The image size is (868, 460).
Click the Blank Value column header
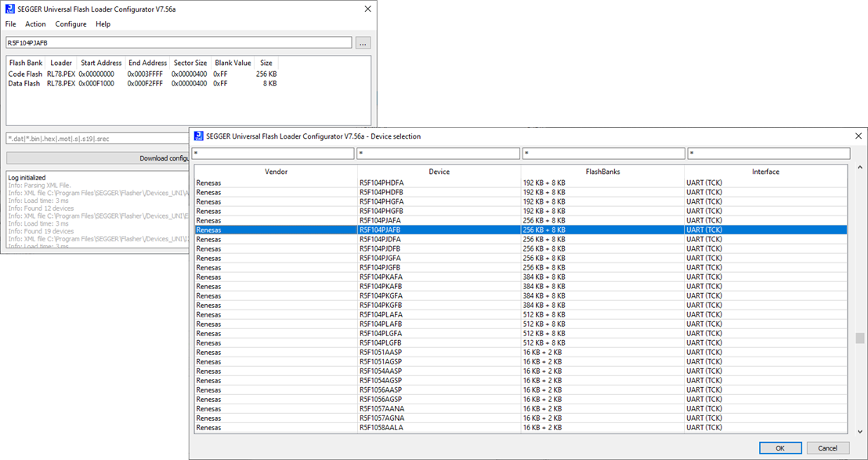click(233, 63)
